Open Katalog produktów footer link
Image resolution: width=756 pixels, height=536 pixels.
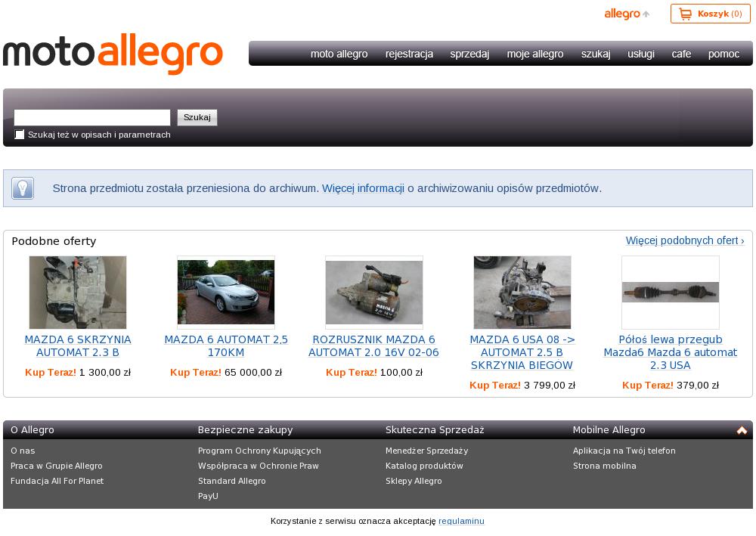click(424, 466)
